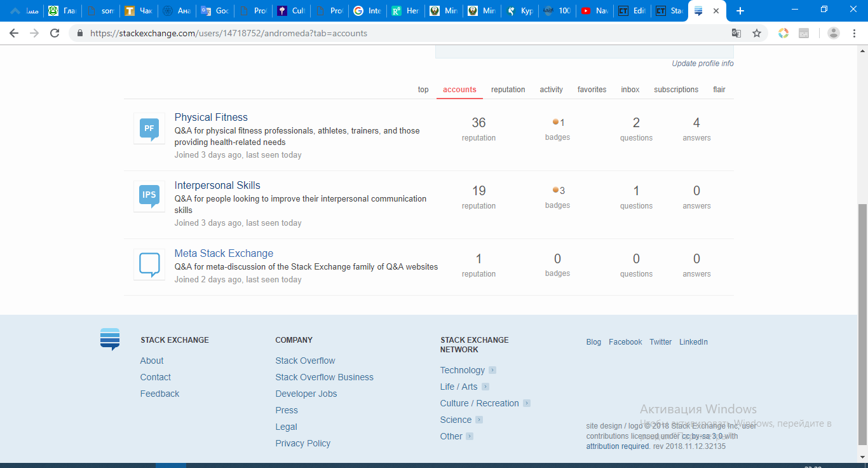Open the 'flair' profile tab

click(x=719, y=90)
